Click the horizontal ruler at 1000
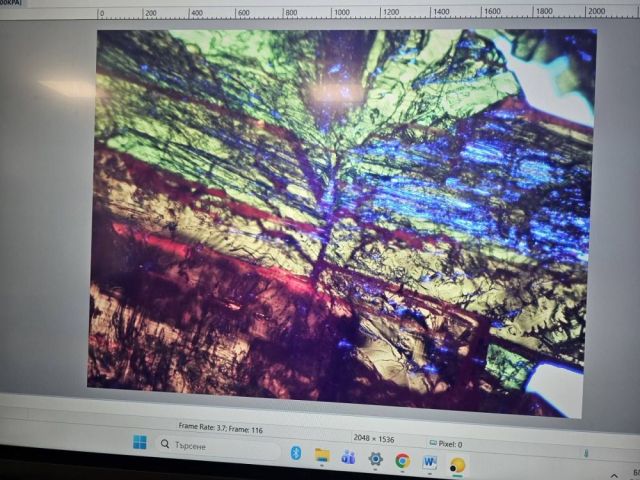Image resolution: width=640 pixels, height=480 pixels. coord(341,13)
